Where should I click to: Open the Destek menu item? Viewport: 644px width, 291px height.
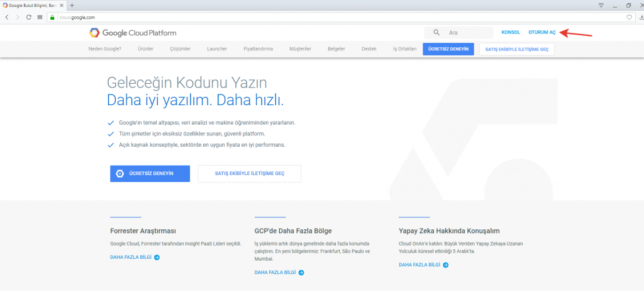[369, 49]
